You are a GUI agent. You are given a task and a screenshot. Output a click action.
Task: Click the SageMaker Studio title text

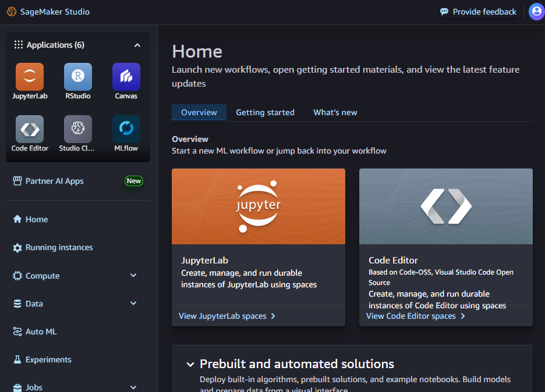click(x=55, y=12)
